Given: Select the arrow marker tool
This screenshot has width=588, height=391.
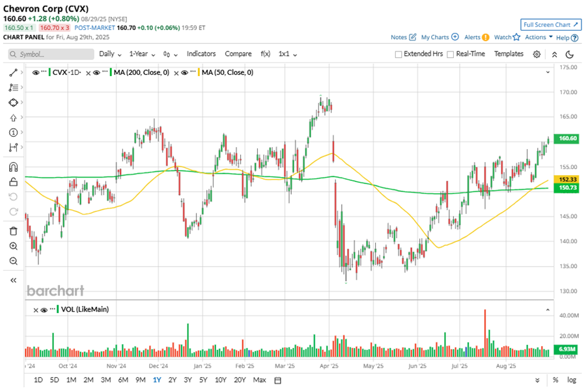Looking at the screenshot, I should pos(13,118).
